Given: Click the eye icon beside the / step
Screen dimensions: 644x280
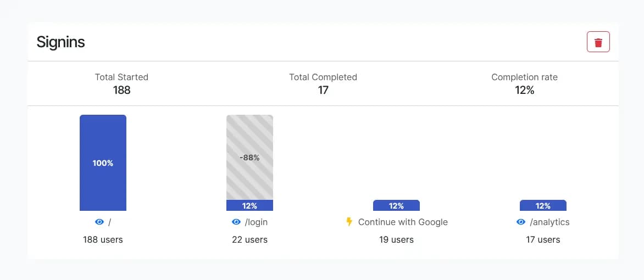Looking at the screenshot, I should (x=99, y=222).
